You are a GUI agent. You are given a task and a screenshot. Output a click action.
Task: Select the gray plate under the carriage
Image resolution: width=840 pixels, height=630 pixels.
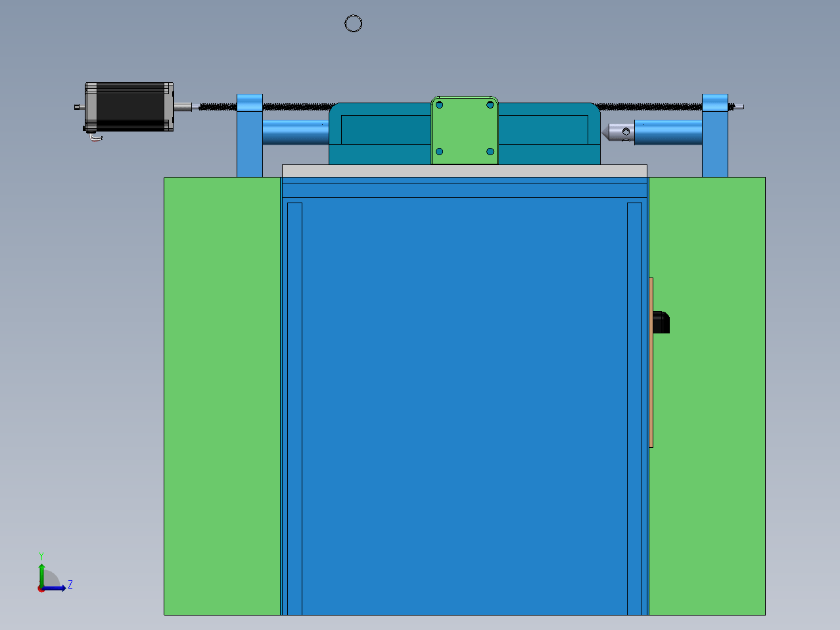465,171
